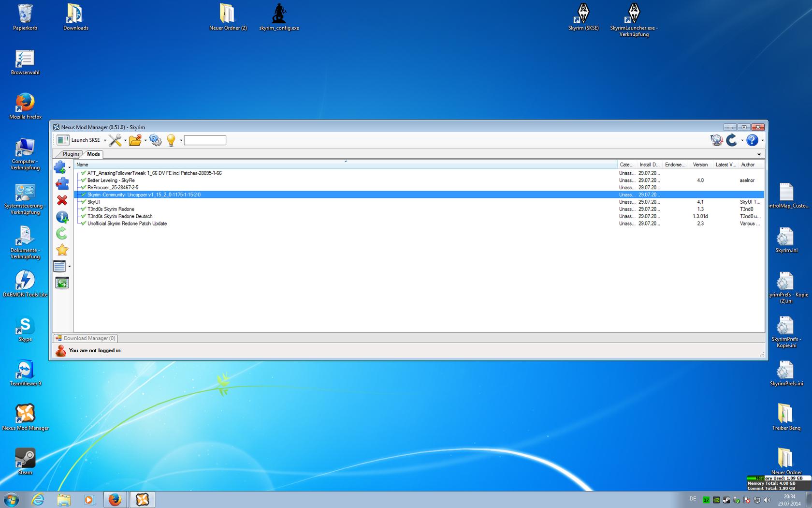Click the Add Mod from File puzzle icon
Screen dimensions: 812x508
point(60,167)
